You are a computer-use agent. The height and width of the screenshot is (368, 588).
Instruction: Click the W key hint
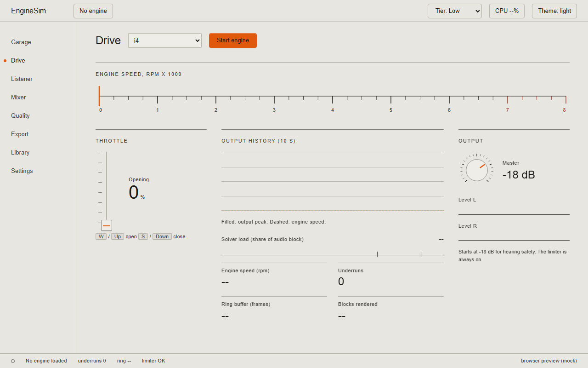101,236
